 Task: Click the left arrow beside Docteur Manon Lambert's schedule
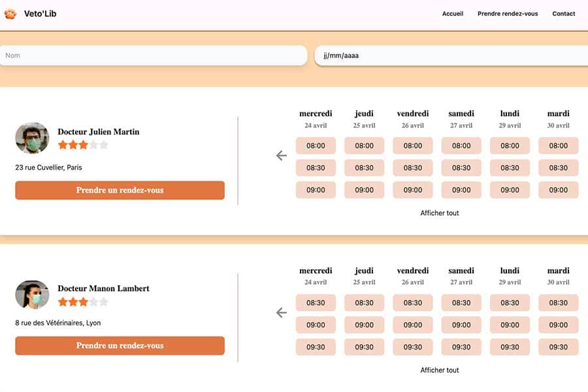[x=281, y=313]
